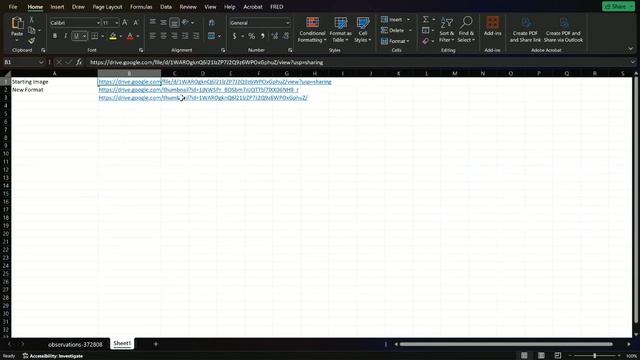Open the font size dropdown
This screenshot has height=360, width=640.
click(x=117, y=23)
